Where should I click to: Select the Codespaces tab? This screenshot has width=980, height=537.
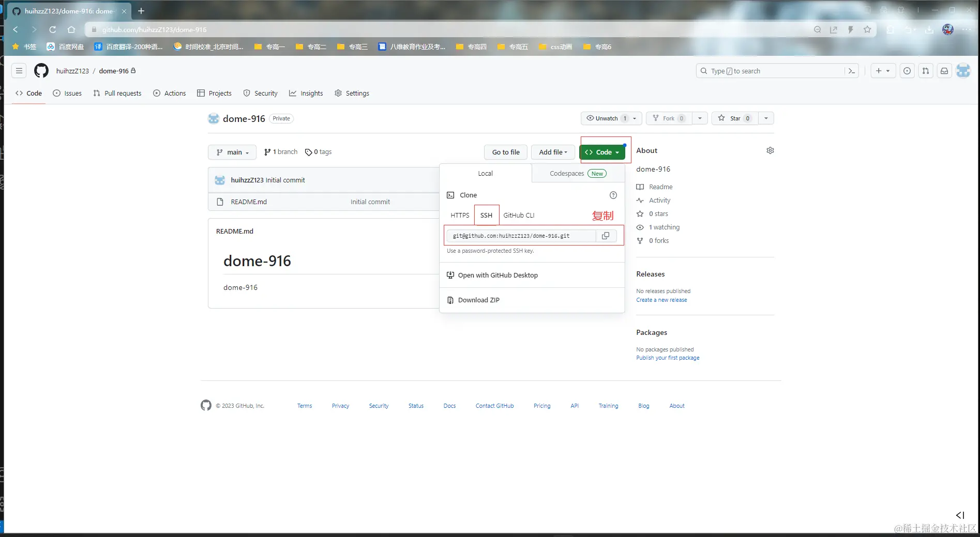[578, 173]
